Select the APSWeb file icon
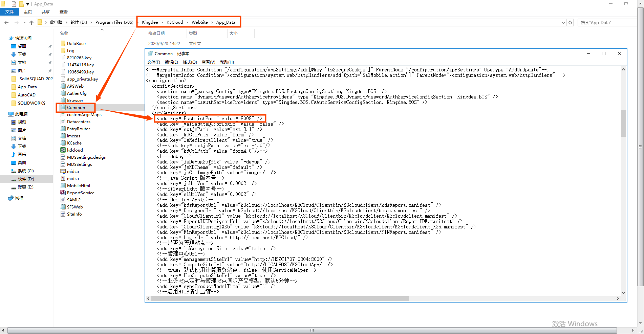This screenshot has width=644, height=334. 63,86
